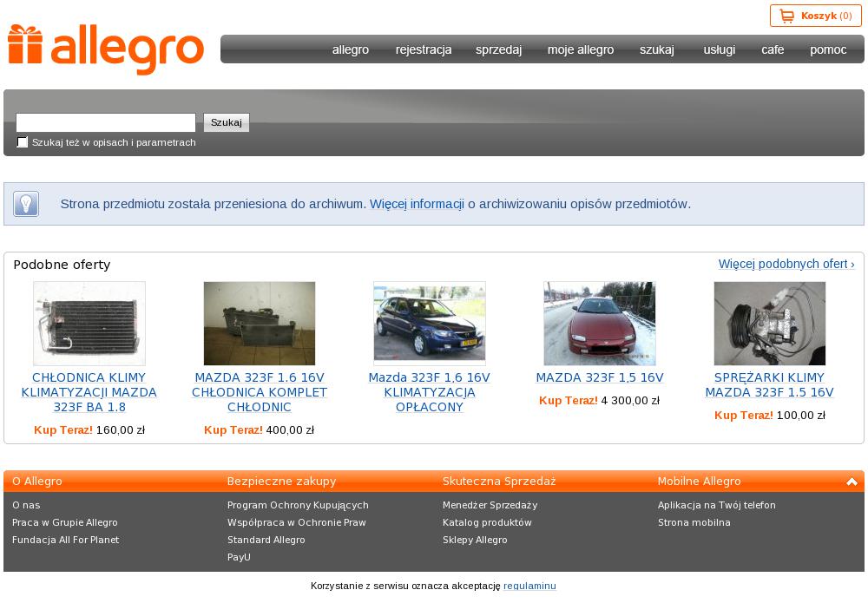Click the '400,00 zł' price
This screenshot has width=868, height=603.
[x=290, y=429]
